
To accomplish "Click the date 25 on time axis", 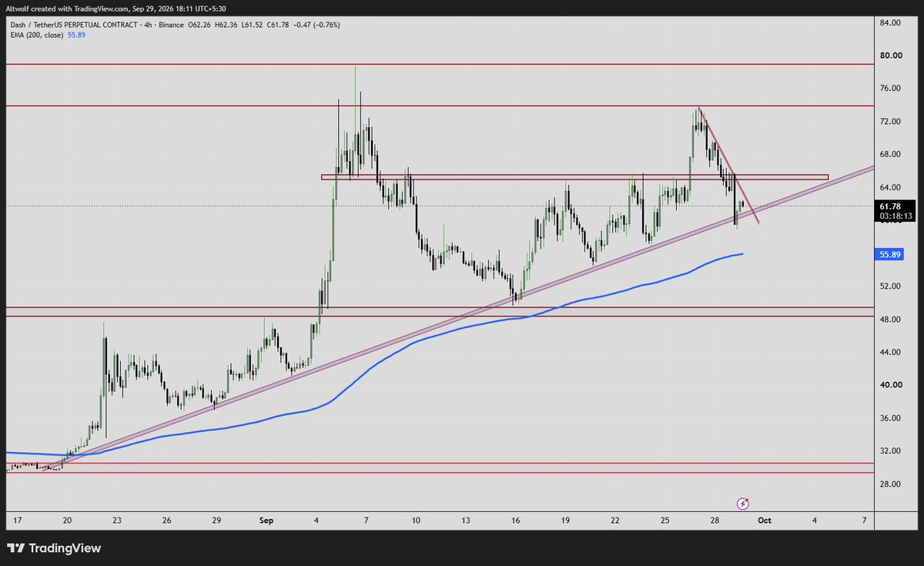I will (x=665, y=521).
